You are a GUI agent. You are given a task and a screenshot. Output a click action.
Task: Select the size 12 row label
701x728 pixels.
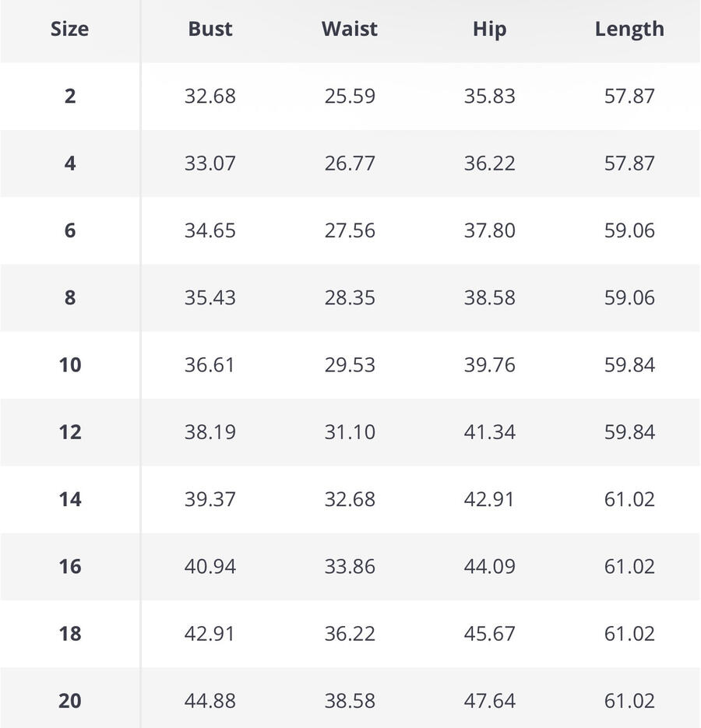(x=70, y=432)
